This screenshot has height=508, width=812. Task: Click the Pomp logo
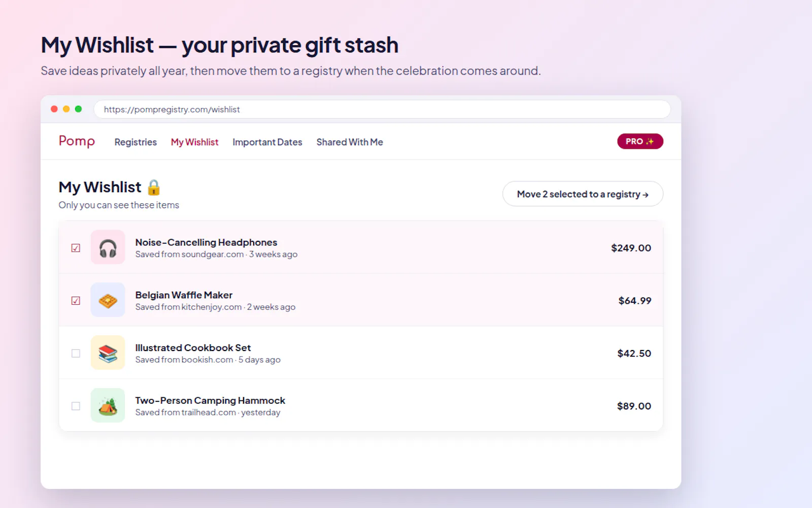[77, 141]
